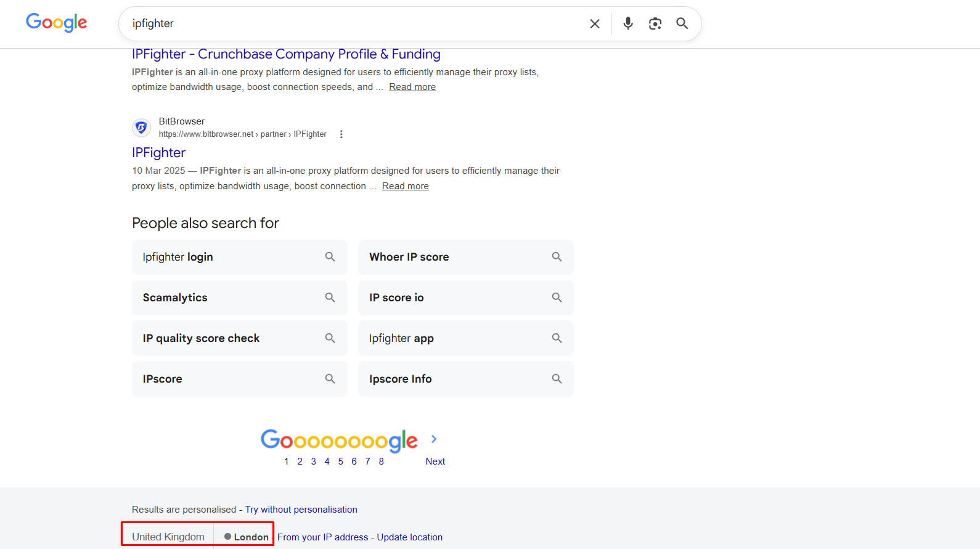Click Read more on the Crunchbase snippet
This screenshot has width=980, height=549.
pyautogui.click(x=412, y=87)
